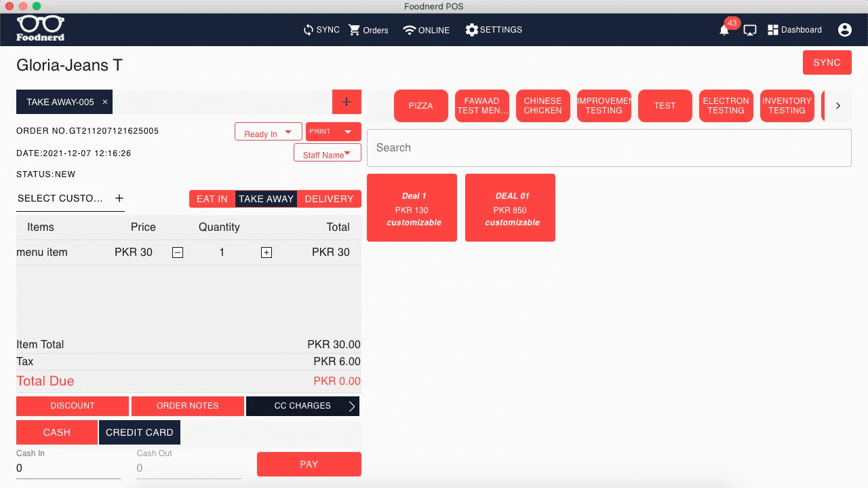Expand the Ready In dropdown
The width and height of the screenshot is (868, 488).
[268, 132]
